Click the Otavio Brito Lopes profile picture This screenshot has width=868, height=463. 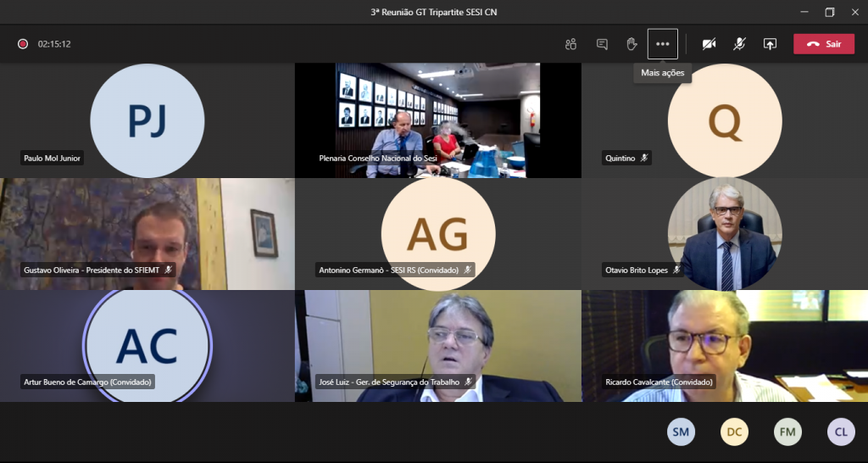point(725,234)
